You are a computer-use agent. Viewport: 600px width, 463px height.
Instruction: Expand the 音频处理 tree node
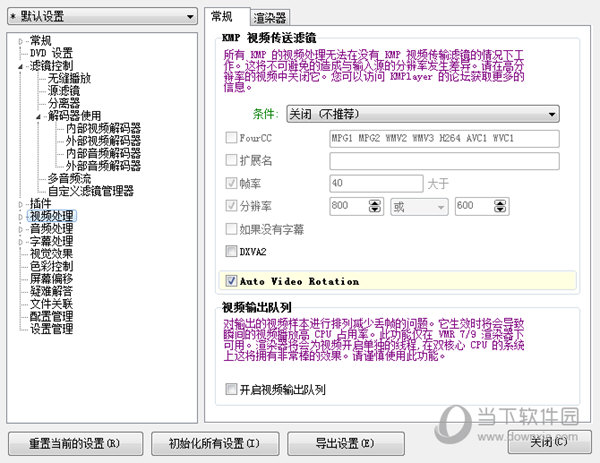pyautogui.click(x=21, y=229)
